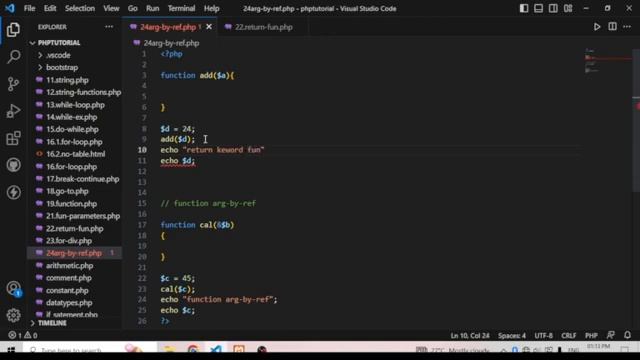This screenshot has height=360, width=640.
Task: Run the PHP file with play button
Action: point(597,27)
